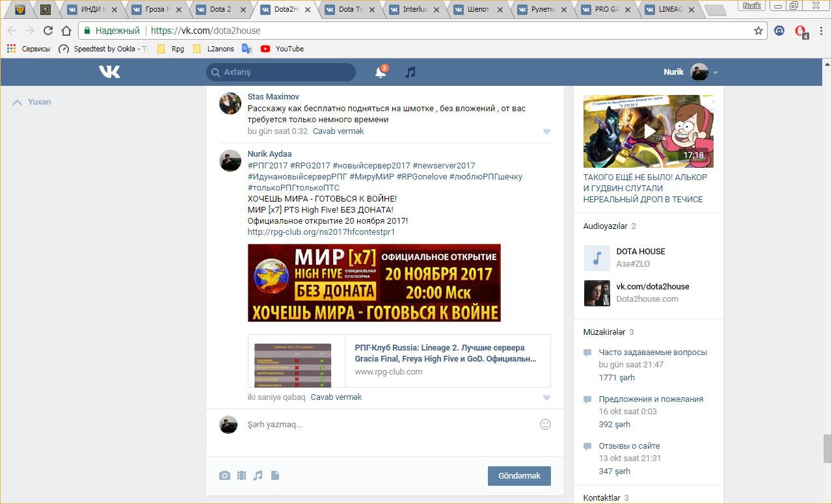
Task: Open the translate bookmark icon
Action: 247,49
